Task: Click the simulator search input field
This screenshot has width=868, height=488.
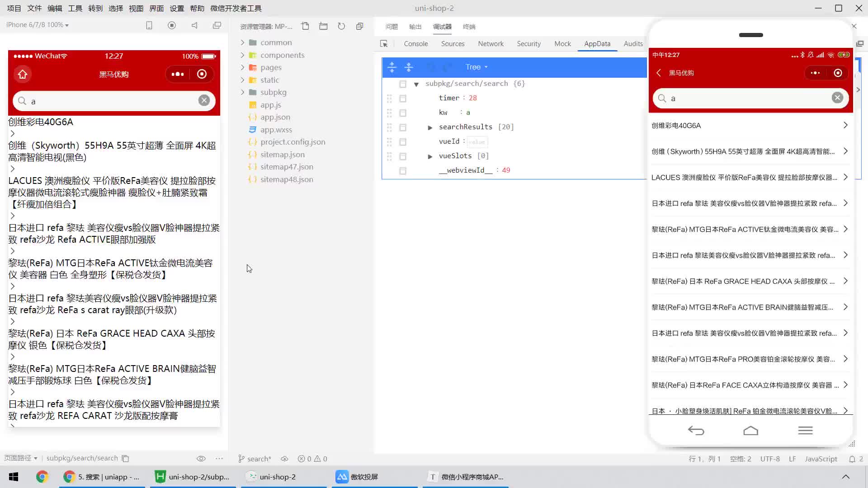Action: [x=114, y=101]
